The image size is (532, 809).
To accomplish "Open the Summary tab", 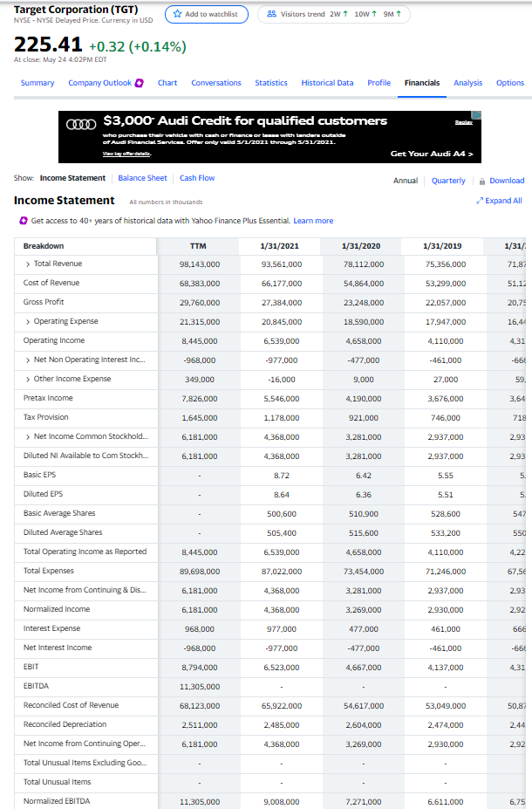I will click(x=38, y=83).
